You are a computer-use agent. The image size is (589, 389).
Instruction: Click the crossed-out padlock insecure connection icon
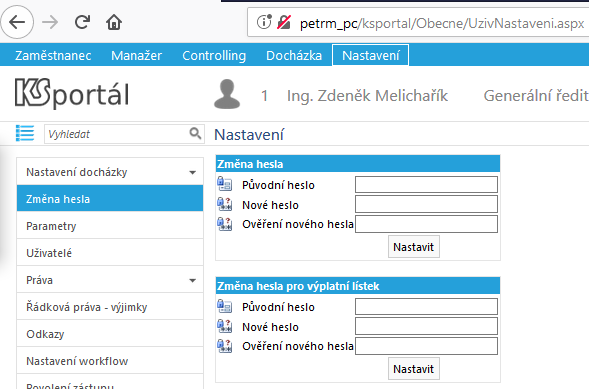(x=284, y=22)
